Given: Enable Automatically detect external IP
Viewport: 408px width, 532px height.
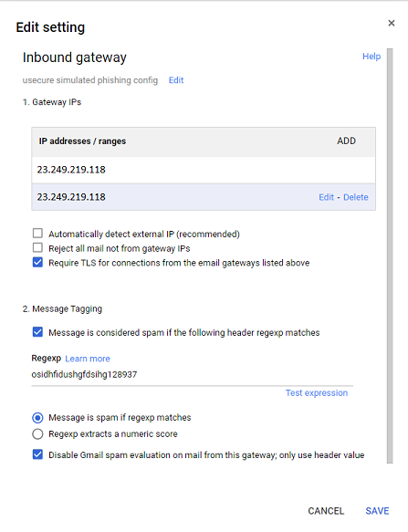Looking at the screenshot, I should point(37,234).
